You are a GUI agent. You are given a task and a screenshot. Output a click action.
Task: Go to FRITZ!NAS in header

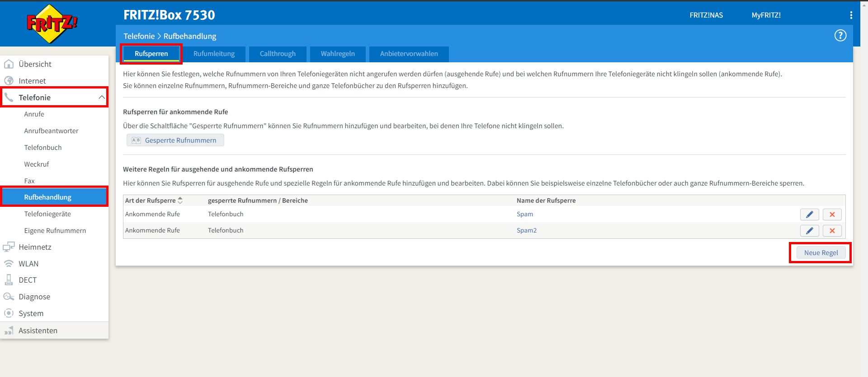[706, 15]
